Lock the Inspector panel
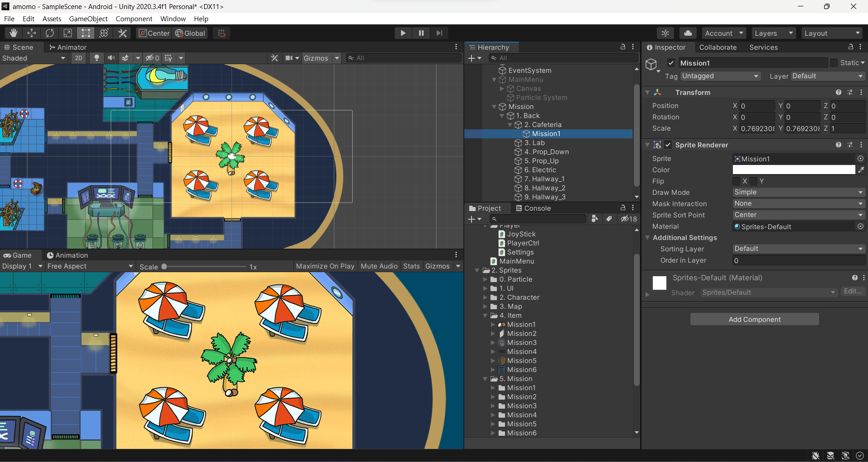Viewport: 868px width, 462px height. click(850, 47)
